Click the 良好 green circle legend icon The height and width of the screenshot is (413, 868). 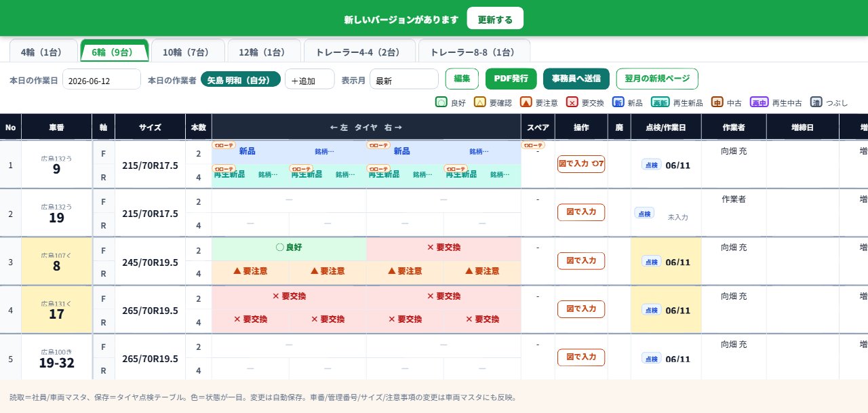(x=441, y=102)
